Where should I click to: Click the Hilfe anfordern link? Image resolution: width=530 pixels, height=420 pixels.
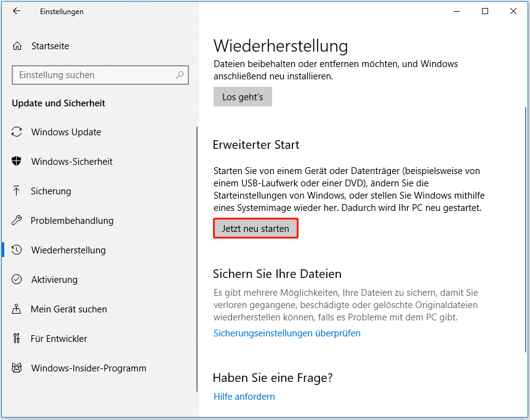point(244,396)
